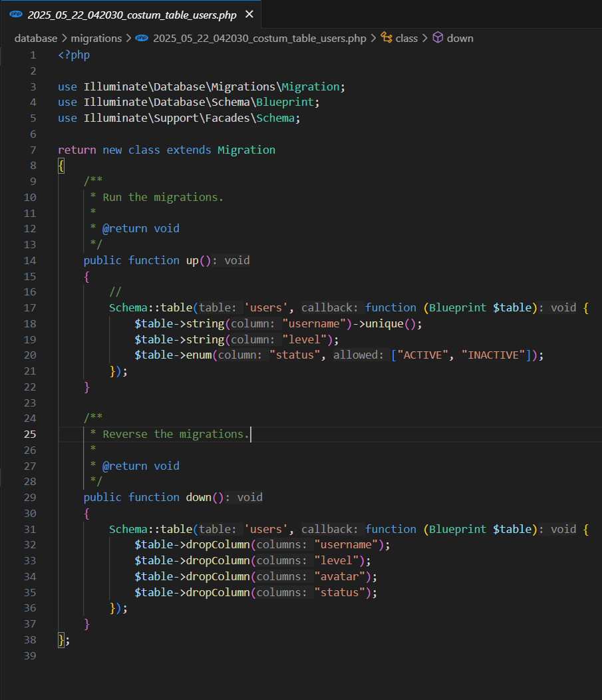The height and width of the screenshot is (700, 602).
Task: Click the enum method on line 20
Action: click(198, 355)
